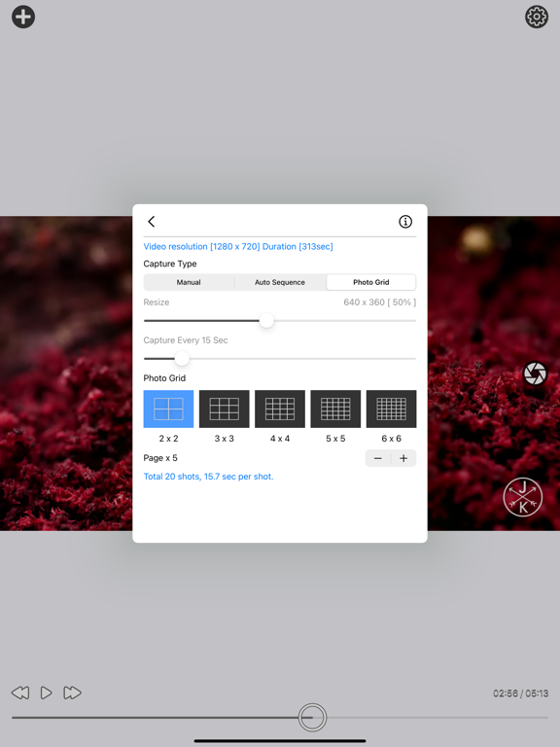The width and height of the screenshot is (560, 747).
Task: Increase page count with plus button
Action: click(403, 458)
